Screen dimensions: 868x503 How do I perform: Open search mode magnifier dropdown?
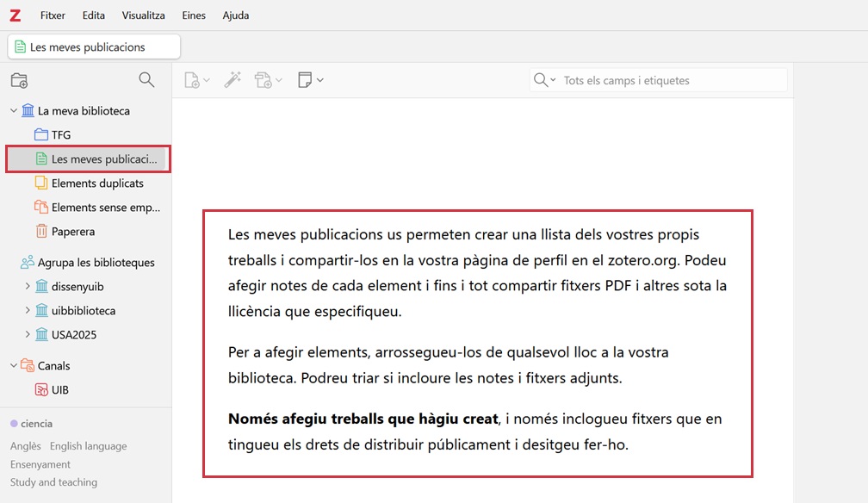coord(544,80)
